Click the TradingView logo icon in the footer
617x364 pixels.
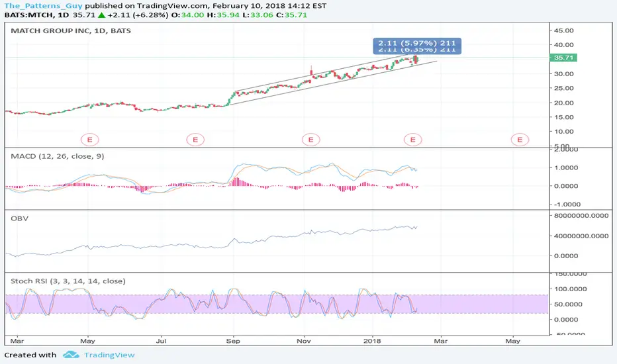point(71,355)
